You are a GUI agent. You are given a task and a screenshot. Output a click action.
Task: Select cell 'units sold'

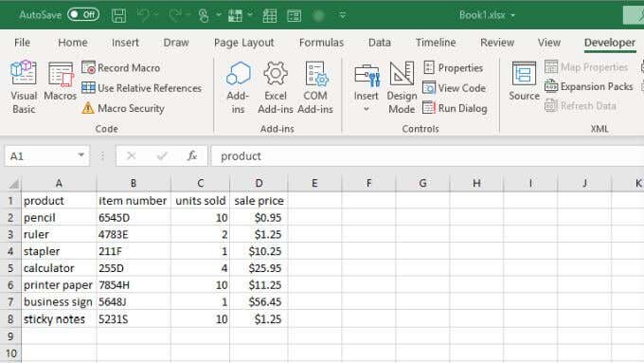(201, 201)
